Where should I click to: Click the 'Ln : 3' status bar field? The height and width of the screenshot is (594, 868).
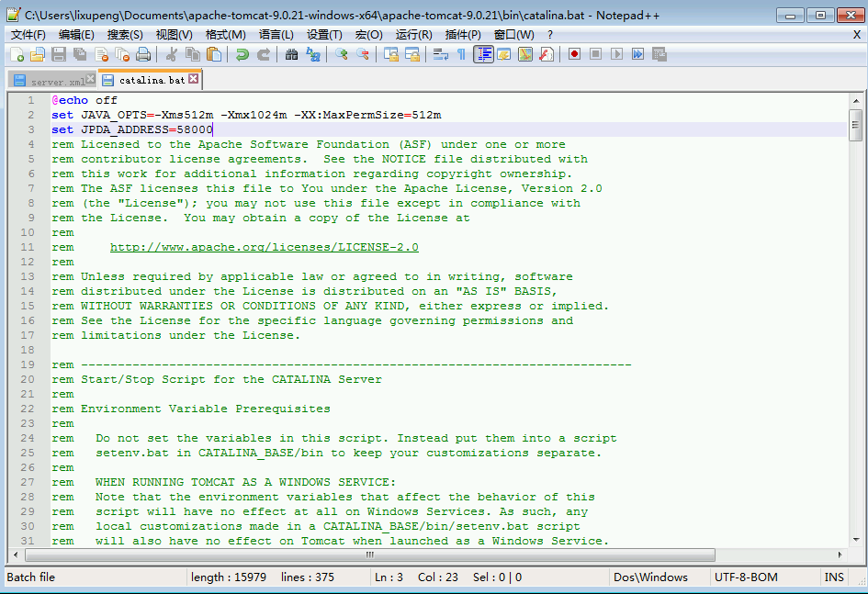[389, 577]
